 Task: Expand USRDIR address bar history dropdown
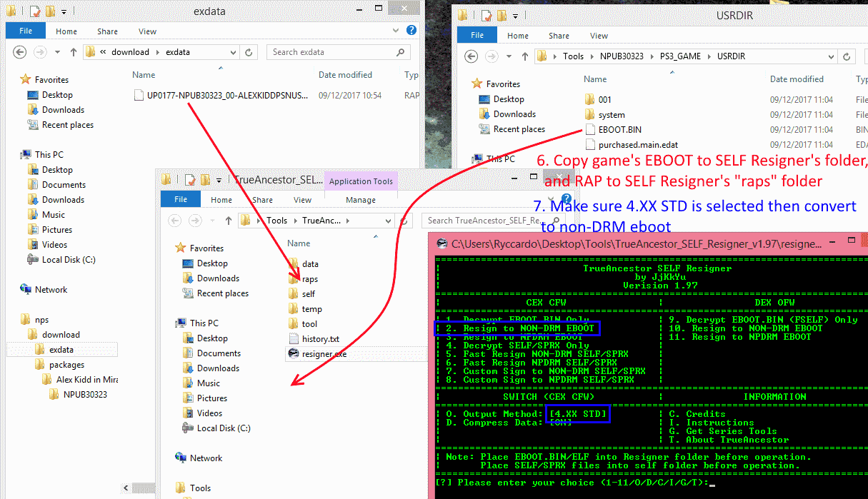pos(830,56)
